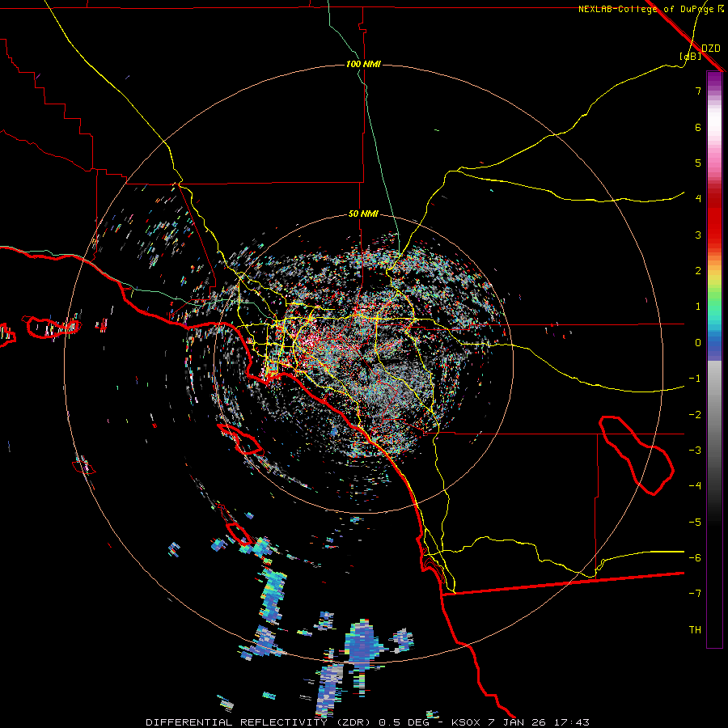Click the -3 value on the scale
Viewport: 728px width, 728px height.
point(695,451)
